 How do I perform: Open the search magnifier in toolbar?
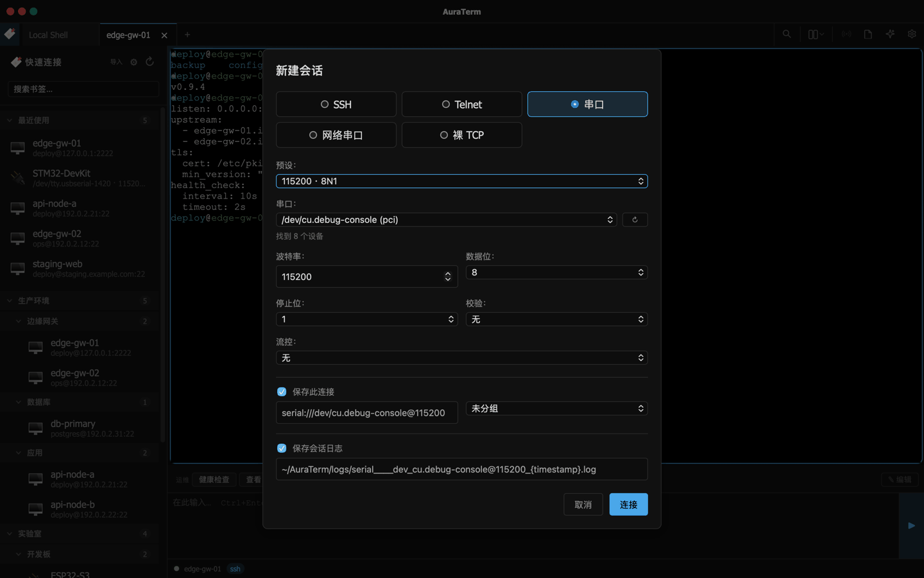click(787, 34)
